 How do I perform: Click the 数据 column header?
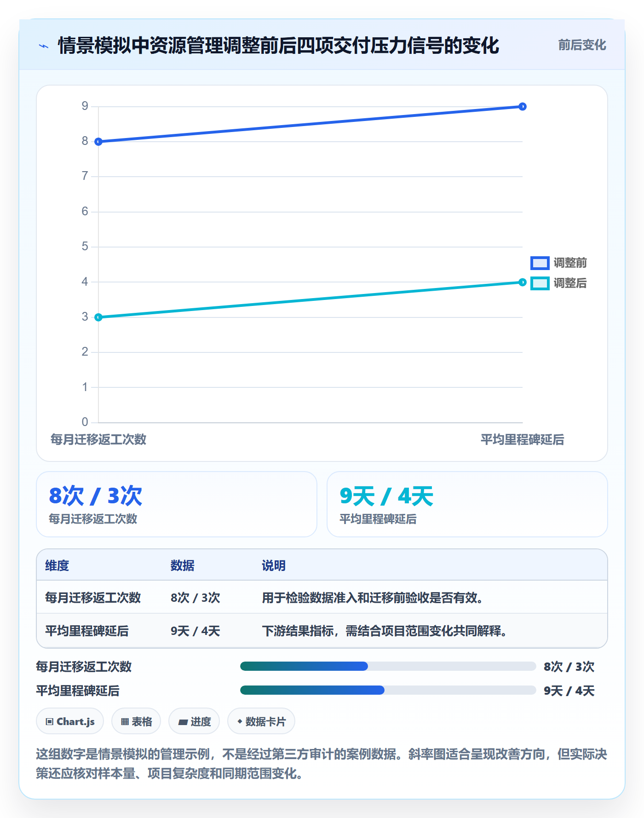point(183,565)
